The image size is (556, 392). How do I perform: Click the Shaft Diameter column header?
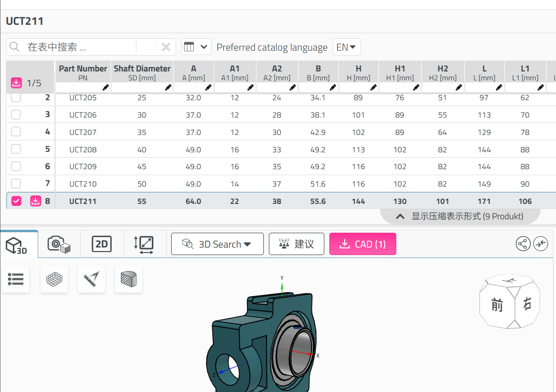142,72
